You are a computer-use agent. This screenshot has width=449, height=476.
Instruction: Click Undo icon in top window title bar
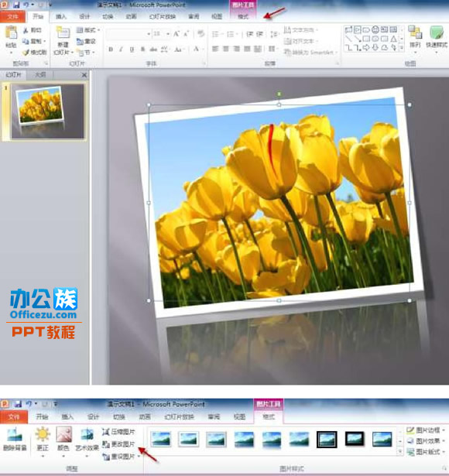(x=26, y=5)
